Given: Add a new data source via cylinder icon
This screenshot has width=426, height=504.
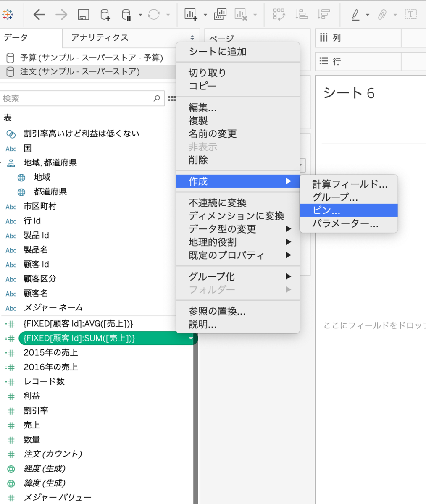Looking at the screenshot, I should (105, 14).
